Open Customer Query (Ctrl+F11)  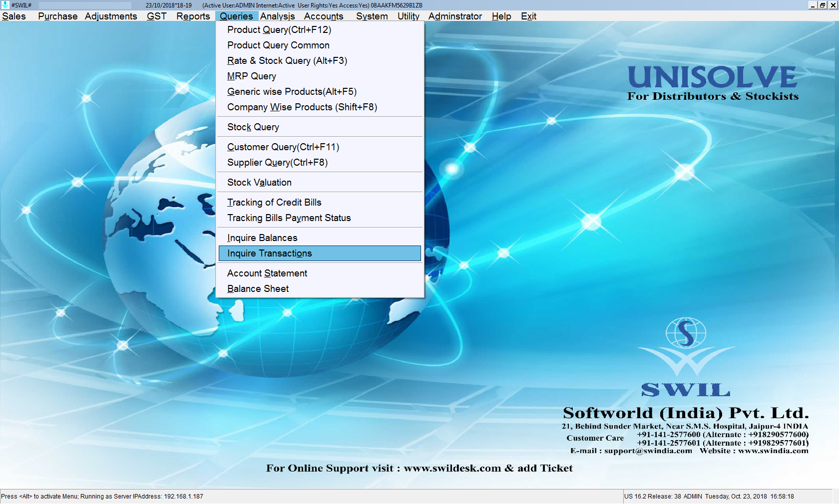(x=320, y=147)
